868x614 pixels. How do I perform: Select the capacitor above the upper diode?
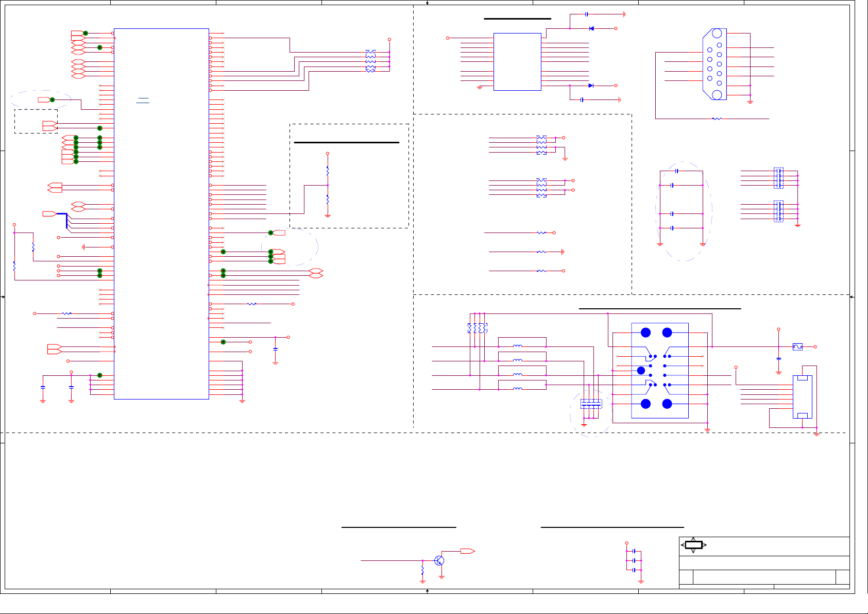pyautogui.click(x=586, y=14)
